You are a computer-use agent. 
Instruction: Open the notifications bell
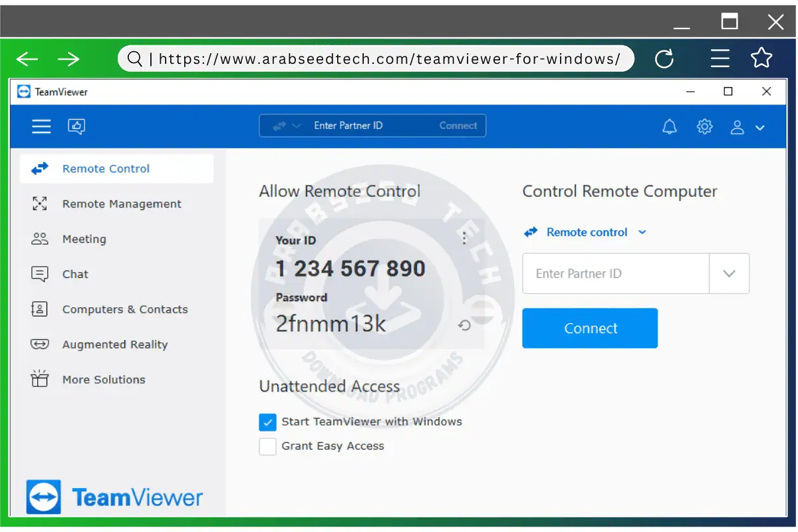pos(670,126)
